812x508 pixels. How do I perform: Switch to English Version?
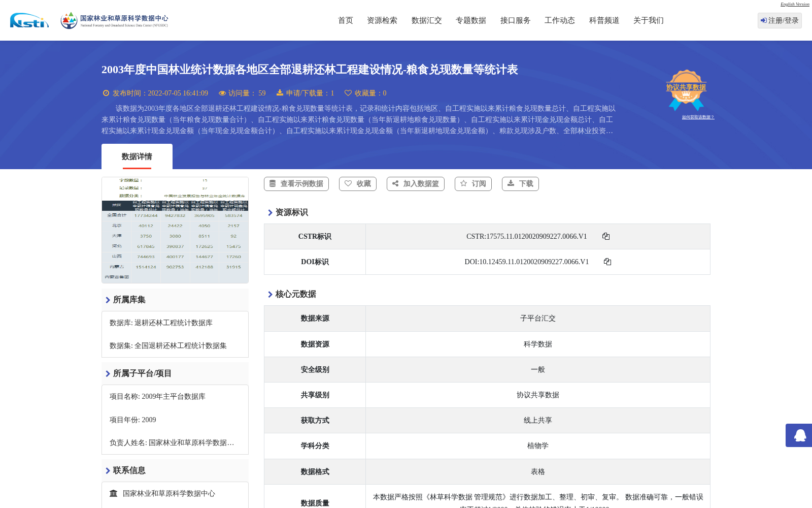click(x=795, y=4)
